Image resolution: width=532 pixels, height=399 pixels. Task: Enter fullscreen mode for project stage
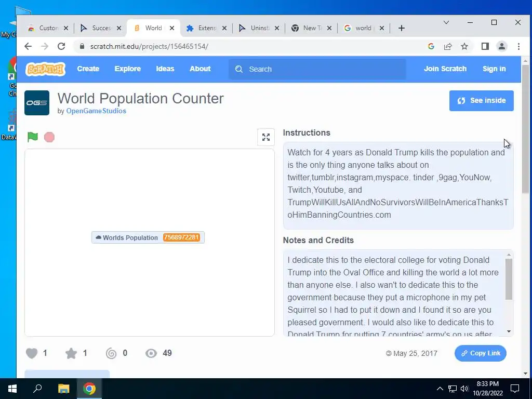(266, 137)
